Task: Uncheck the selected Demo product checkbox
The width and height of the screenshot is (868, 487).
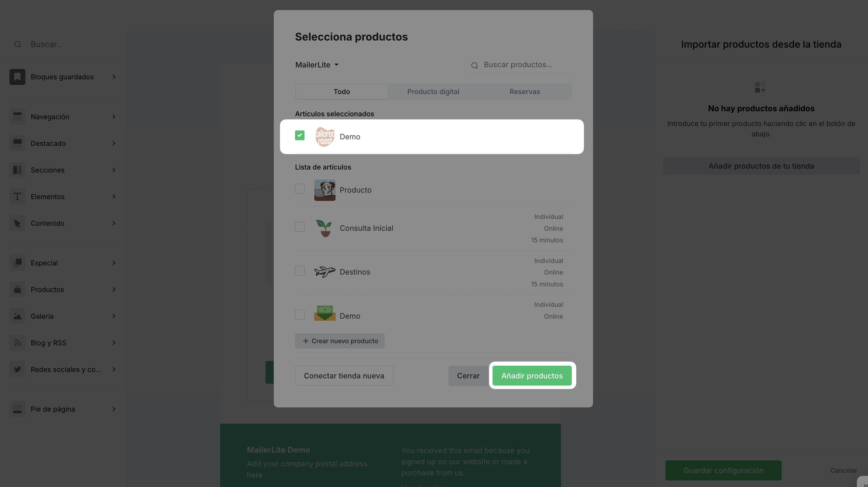Action: (x=299, y=135)
